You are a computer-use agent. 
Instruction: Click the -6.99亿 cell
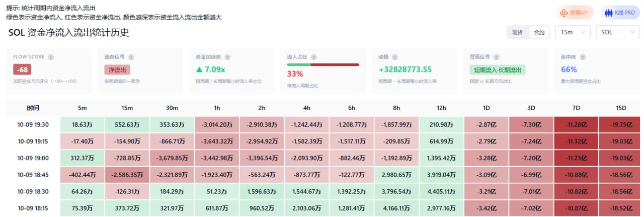pos(531,175)
